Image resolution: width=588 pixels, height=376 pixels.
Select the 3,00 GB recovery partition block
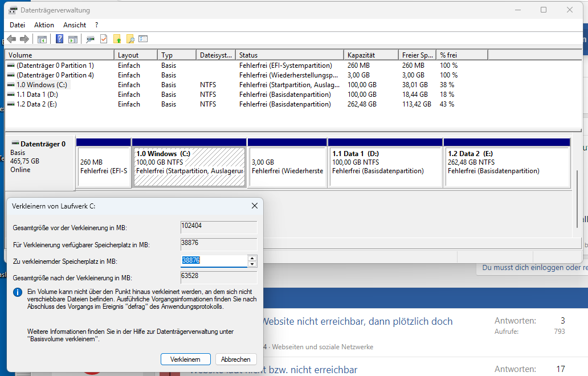point(287,163)
